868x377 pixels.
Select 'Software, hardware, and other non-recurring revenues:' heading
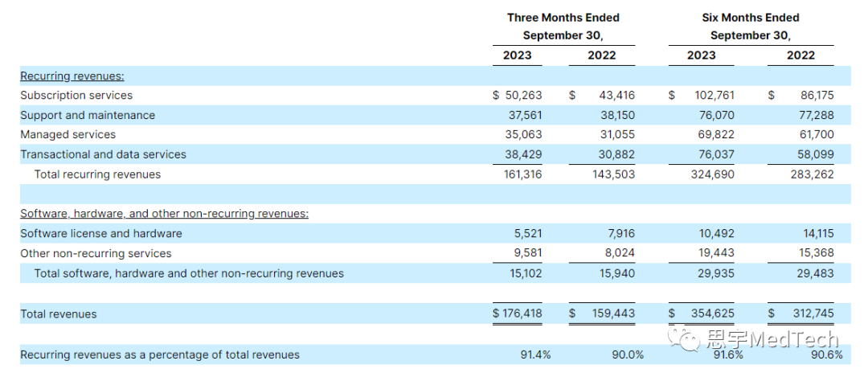coord(165,214)
